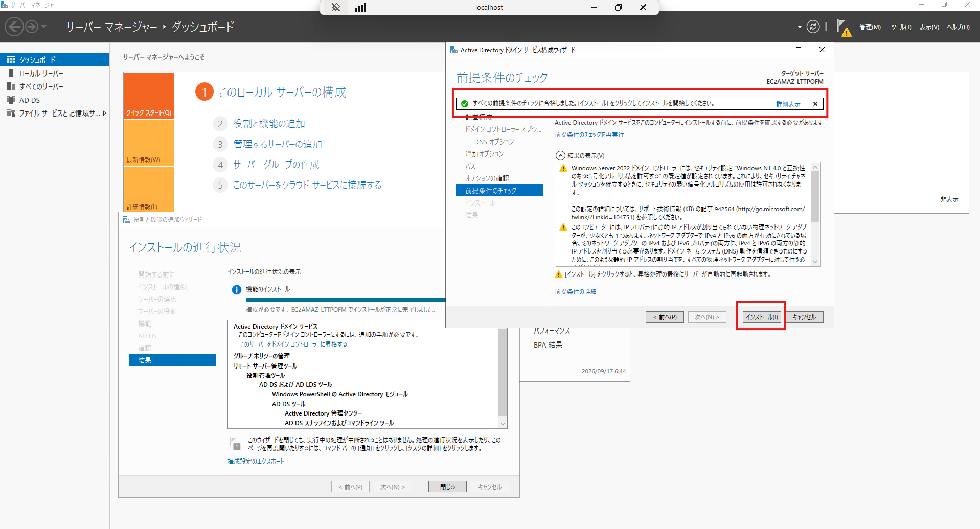Click このサーバーをクラウド サービスに接続する link
The height and width of the screenshot is (529, 980).
point(307,185)
